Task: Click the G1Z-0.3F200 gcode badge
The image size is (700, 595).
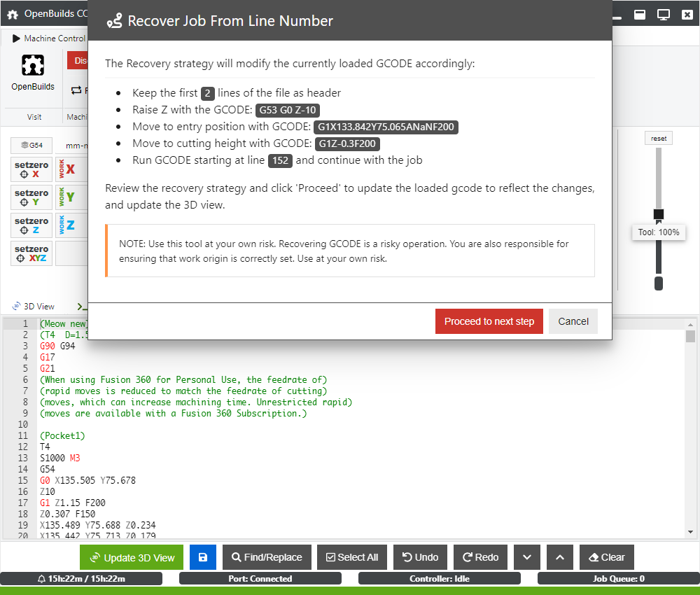Action: point(347,143)
